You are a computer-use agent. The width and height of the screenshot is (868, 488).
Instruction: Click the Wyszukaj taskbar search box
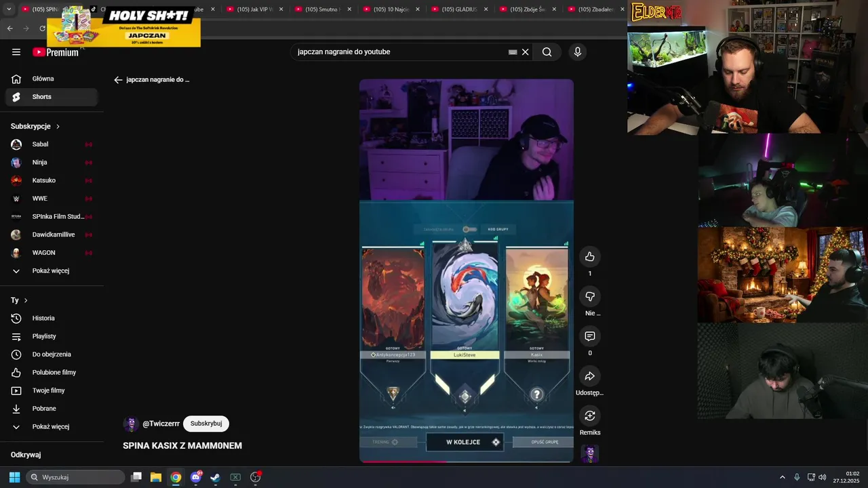click(77, 477)
